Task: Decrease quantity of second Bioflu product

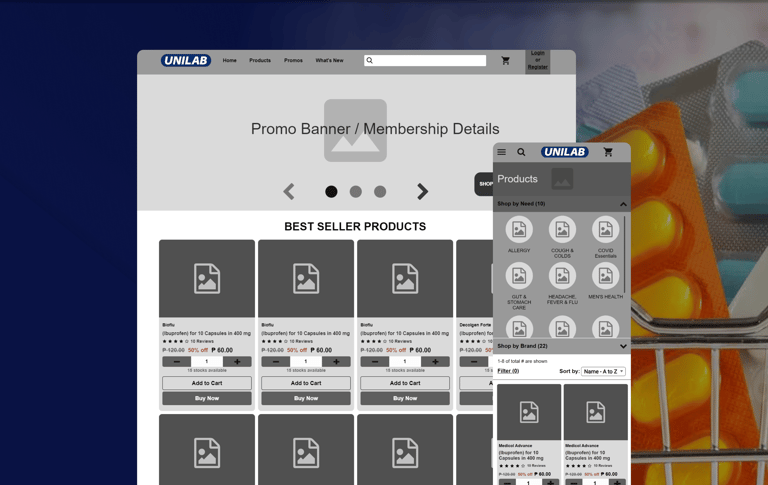Action: (x=276, y=362)
